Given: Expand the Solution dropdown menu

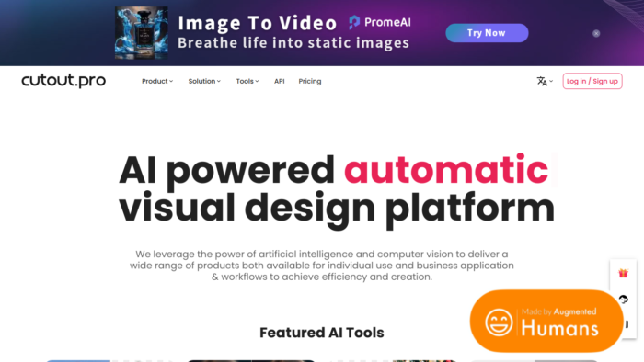Looking at the screenshot, I should click(x=204, y=81).
